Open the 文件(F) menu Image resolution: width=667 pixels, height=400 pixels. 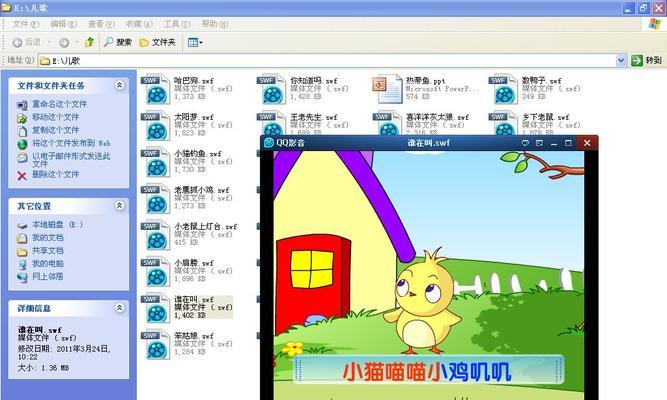coord(25,24)
